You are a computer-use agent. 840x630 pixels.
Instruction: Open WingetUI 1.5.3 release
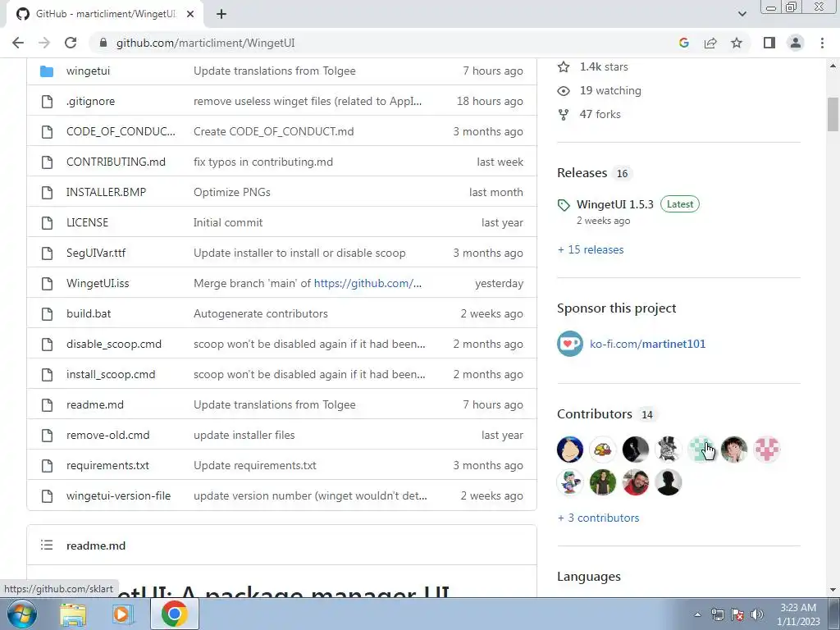click(615, 204)
